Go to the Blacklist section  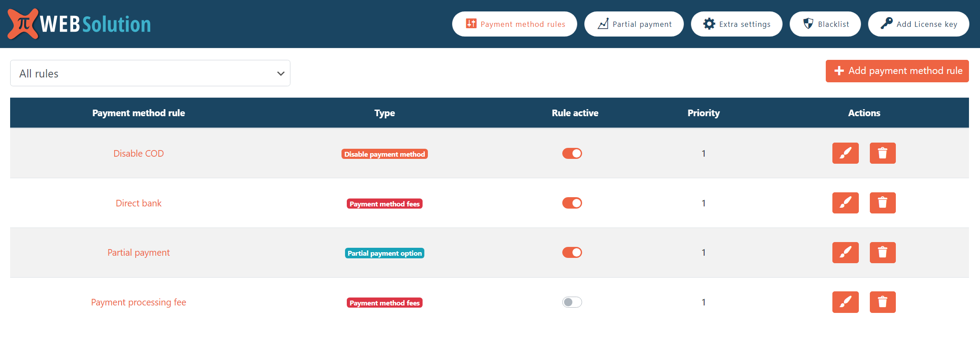(x=825, y=24)
